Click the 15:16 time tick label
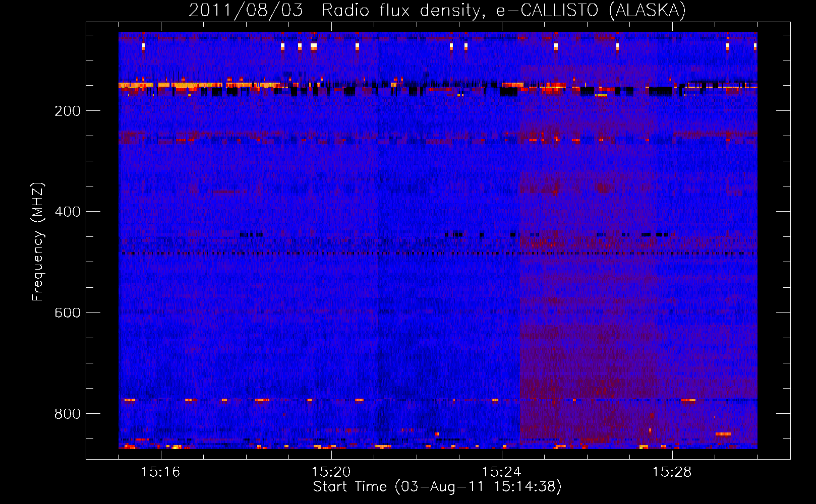 pos(160,472)
